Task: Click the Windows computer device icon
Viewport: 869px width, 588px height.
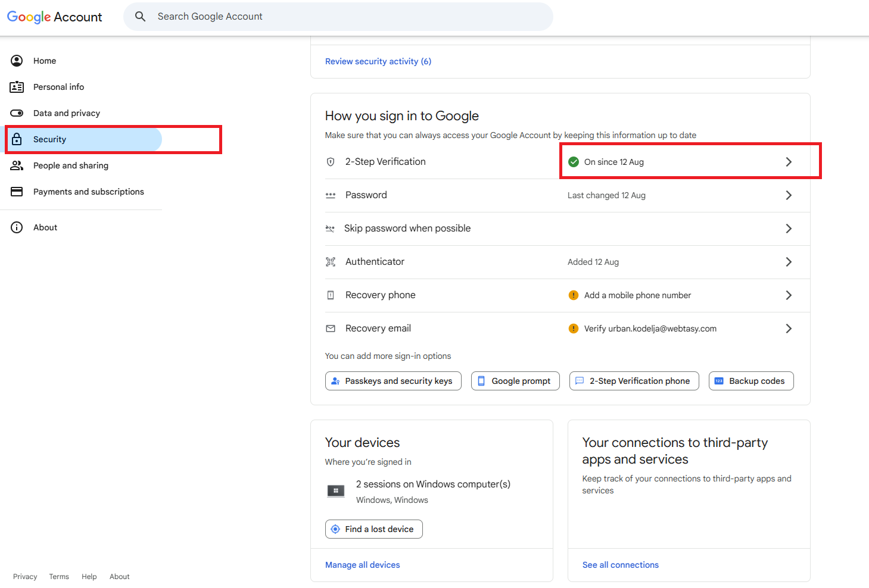Action: click(x=336, y=491)
